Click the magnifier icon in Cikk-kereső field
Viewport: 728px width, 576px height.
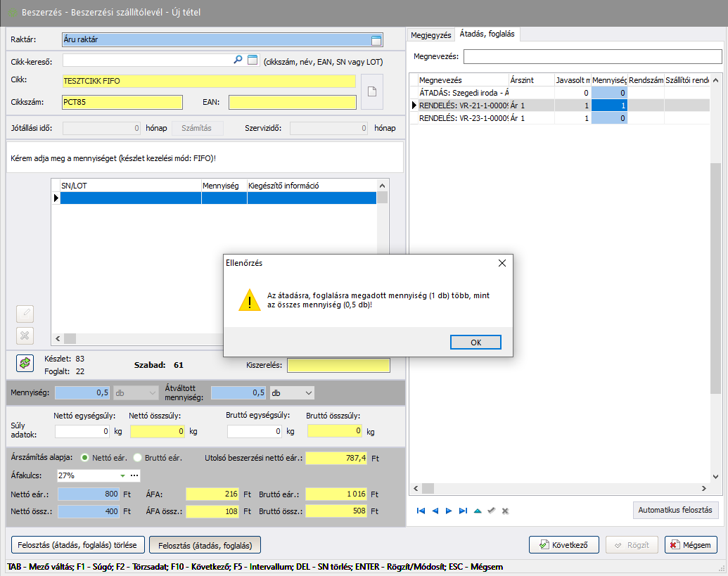(238, 60)
